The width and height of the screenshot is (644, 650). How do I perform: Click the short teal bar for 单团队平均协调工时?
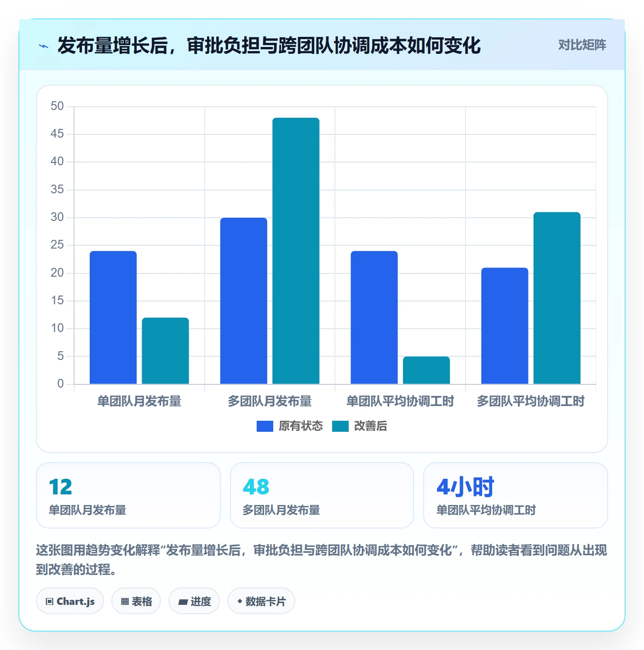[x=426, y=370]
